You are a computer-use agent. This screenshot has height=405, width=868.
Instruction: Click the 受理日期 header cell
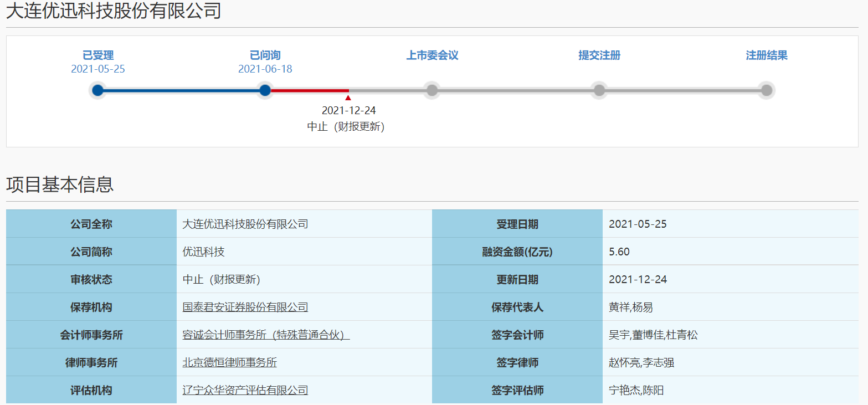coord(517,224)
